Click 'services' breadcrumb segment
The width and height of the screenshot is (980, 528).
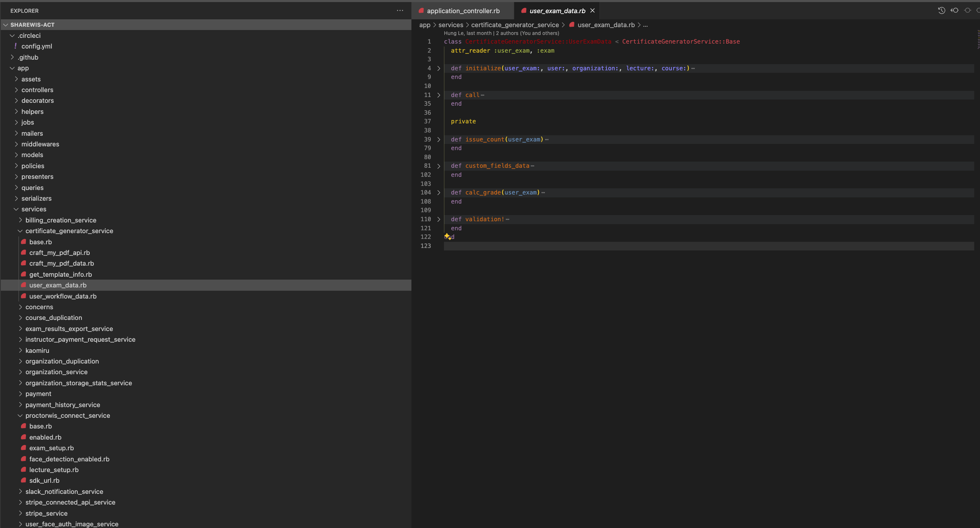click(x=451, y=25)
